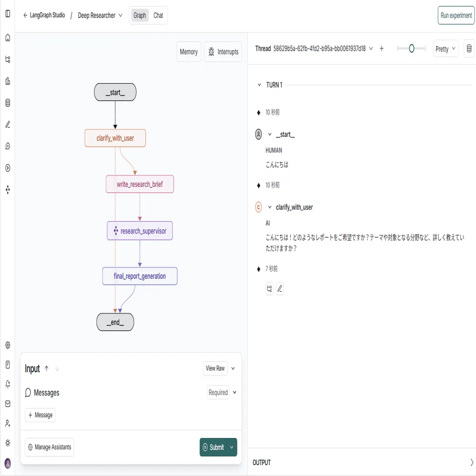Collapse the TURN 1 section
Viewport: 476px width, 476px height.
tap(260, 85)
